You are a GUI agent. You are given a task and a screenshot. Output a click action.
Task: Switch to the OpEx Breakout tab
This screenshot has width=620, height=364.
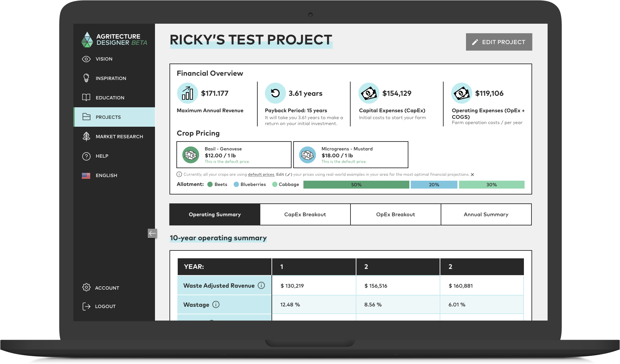click(396, 214)
